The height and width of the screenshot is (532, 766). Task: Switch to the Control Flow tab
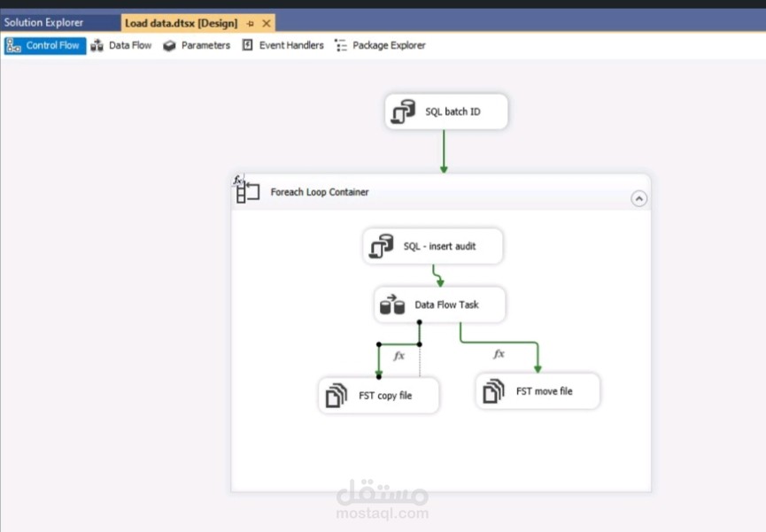click(45, 45)
